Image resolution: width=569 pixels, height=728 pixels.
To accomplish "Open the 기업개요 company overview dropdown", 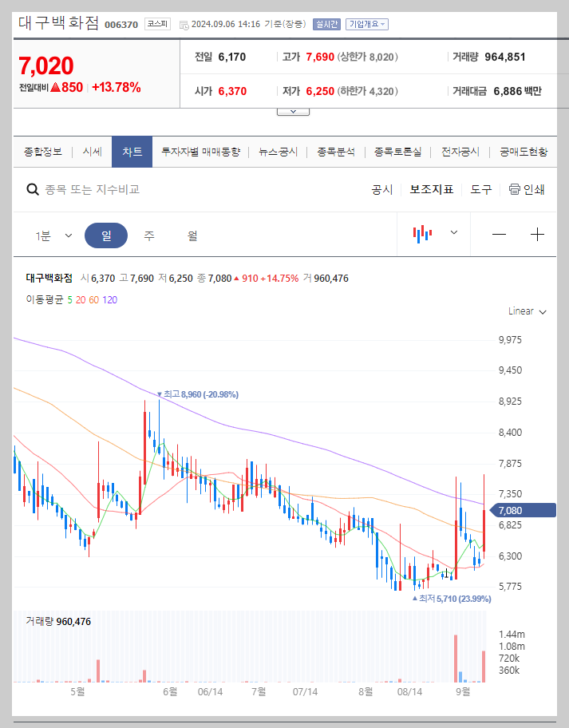I will [x=366, y=25].
